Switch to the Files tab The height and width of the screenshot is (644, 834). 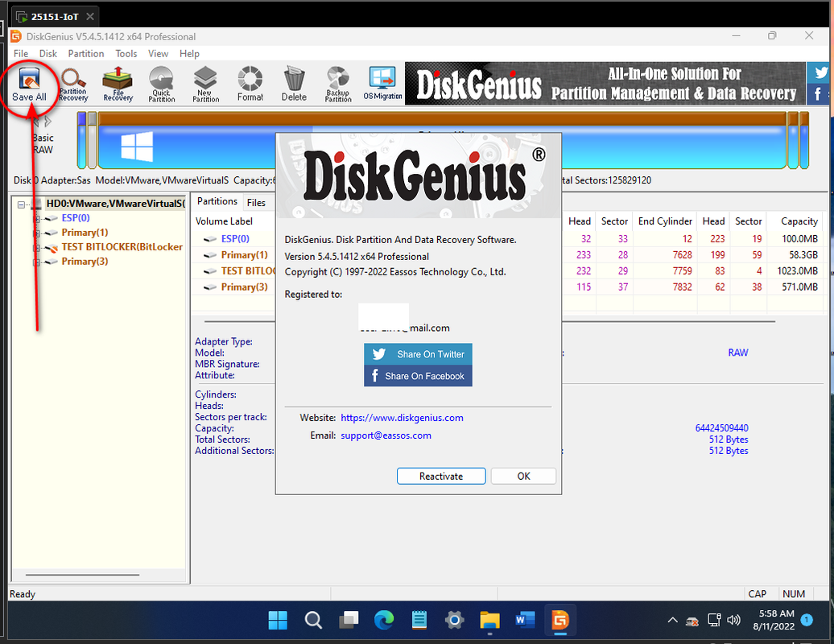(x=256, y=203)
